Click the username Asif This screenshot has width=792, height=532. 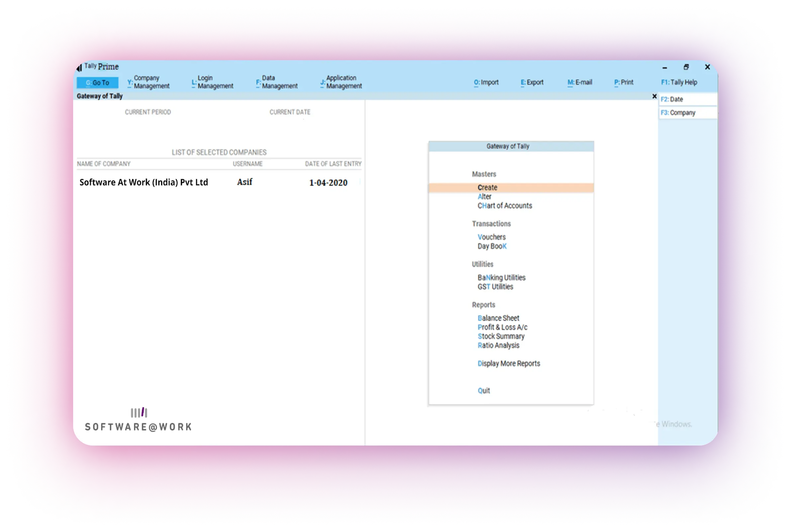(244, 182)
